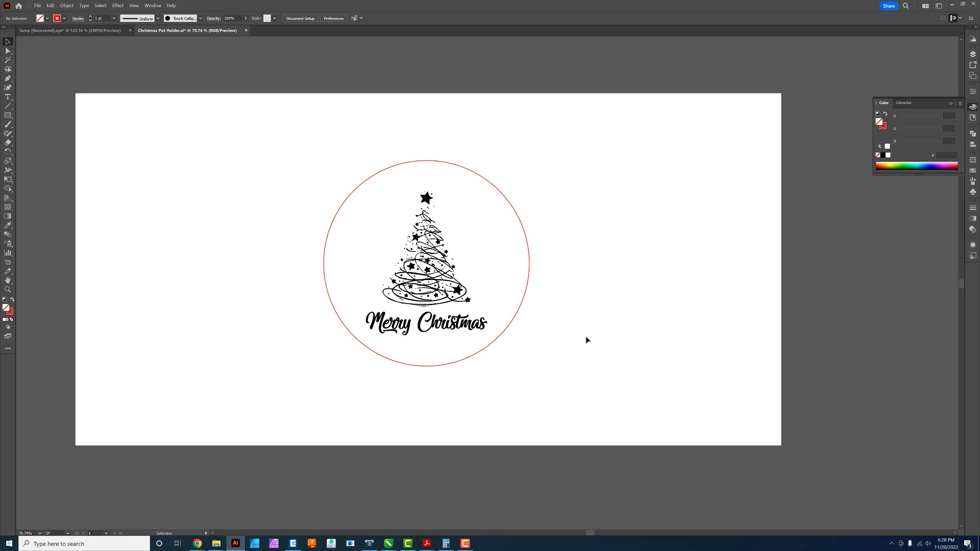Viewport: 980px width, 551px height.
Task: Switch to Christmas Pot Holder tab
Action: (187, 30)
